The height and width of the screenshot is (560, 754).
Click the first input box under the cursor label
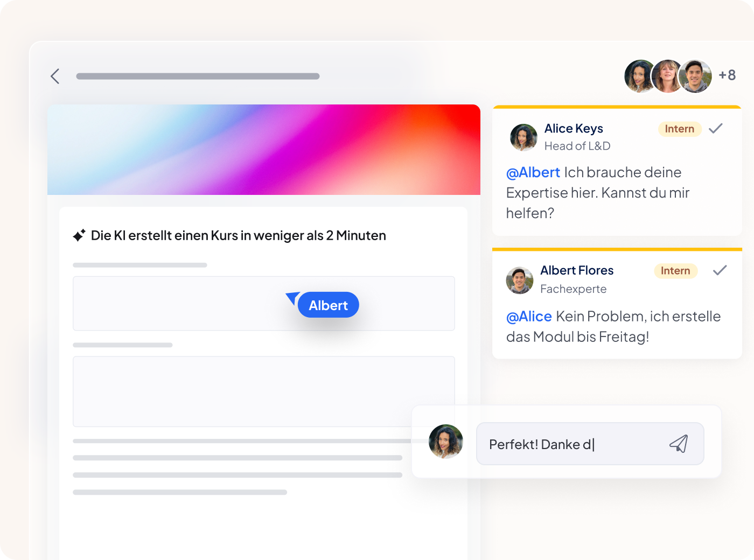click(x=264, y=303)
